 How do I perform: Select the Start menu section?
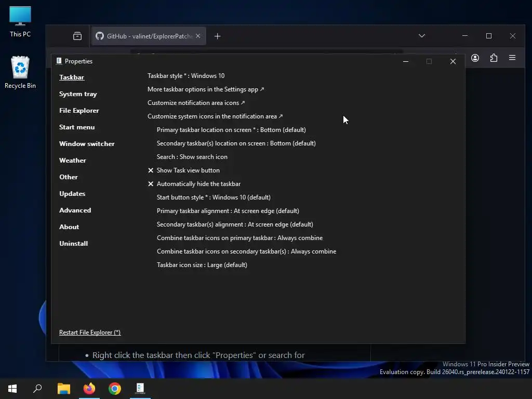(77, 127)
